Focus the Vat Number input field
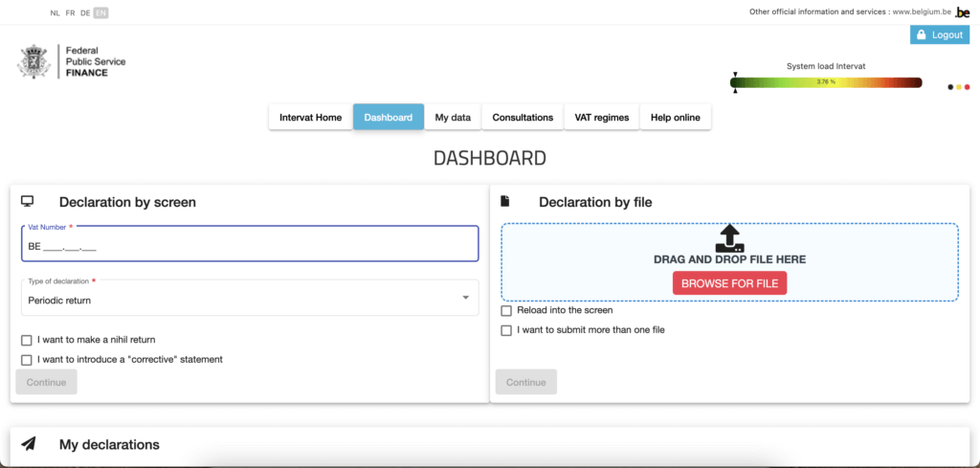Viewport: 980px width, 468px height. [x=250, y=244]
